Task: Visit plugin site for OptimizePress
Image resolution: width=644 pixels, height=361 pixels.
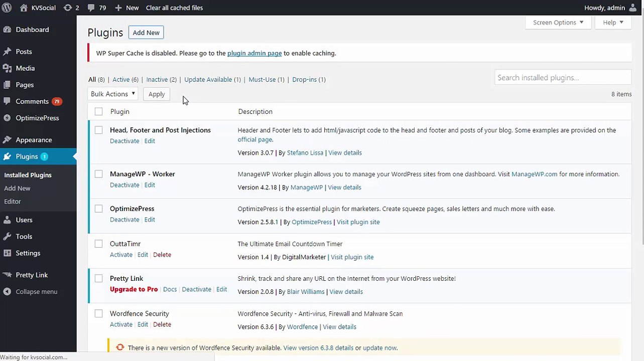Action: coord(358,222)
